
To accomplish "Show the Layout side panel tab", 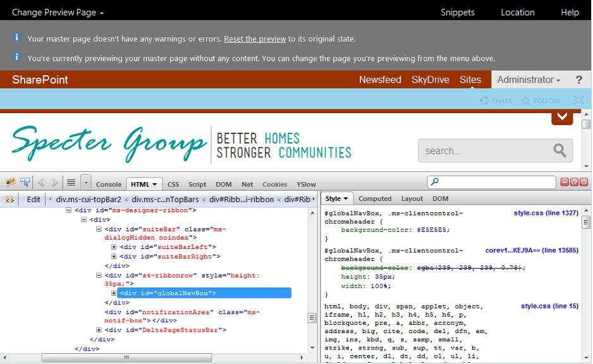I will (x=412, y=198).
